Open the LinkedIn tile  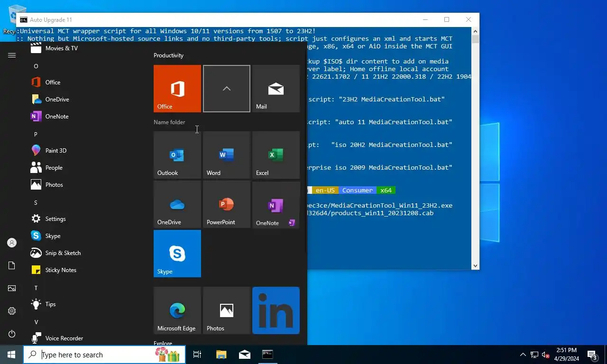[x=276, y=310]
